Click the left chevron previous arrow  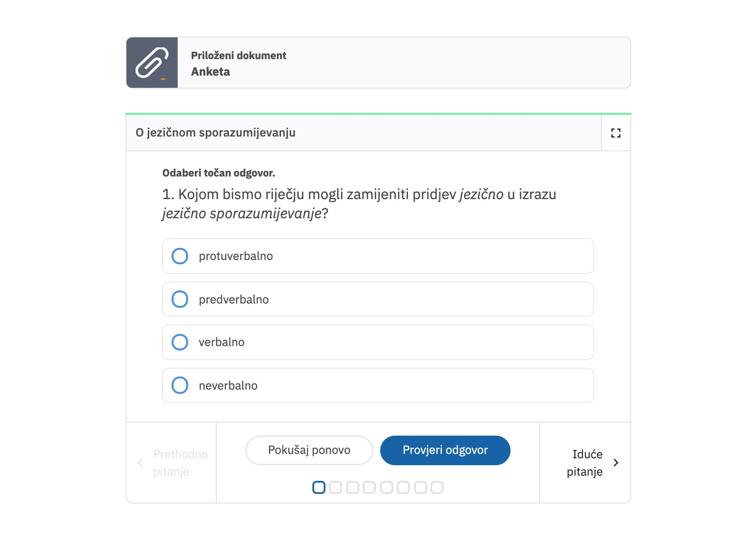click(140, 463)
